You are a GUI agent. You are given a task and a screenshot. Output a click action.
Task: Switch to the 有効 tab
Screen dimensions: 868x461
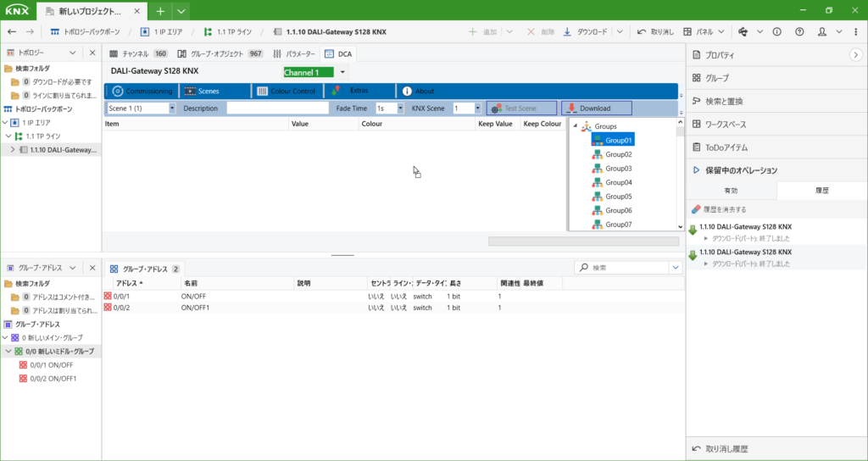pyautogui.click(x=732, y=191)
